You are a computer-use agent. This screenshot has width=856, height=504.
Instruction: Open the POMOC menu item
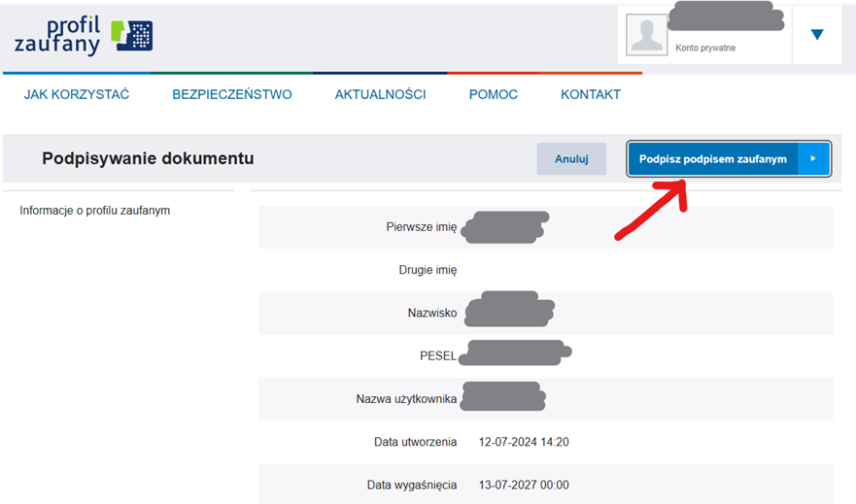(493, 94)
